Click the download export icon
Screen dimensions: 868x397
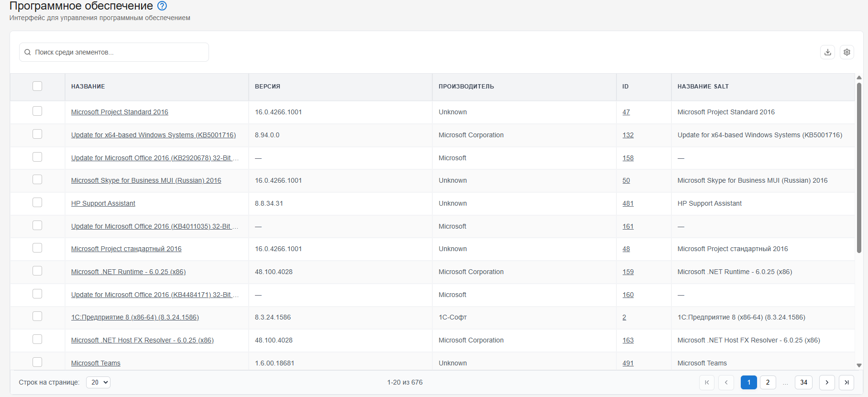828,52
